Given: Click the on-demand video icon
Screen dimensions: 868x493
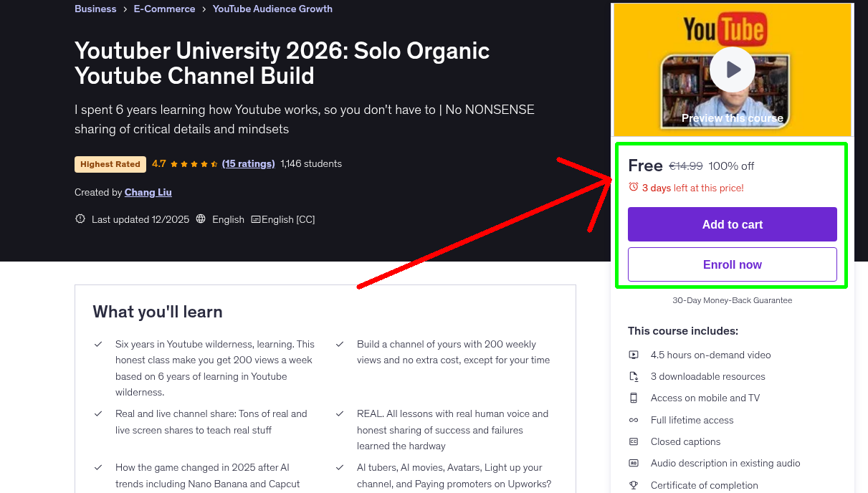Looking at the screenshot, I should pos(634,355).
